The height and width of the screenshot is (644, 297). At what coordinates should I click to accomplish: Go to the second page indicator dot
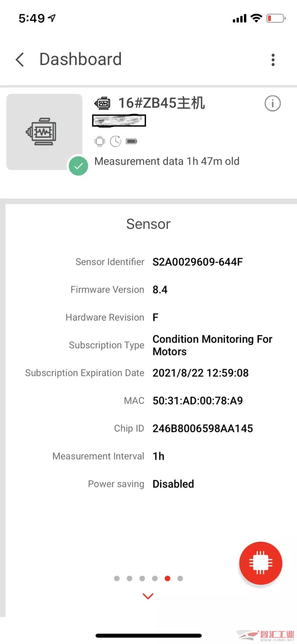(130, 578)
